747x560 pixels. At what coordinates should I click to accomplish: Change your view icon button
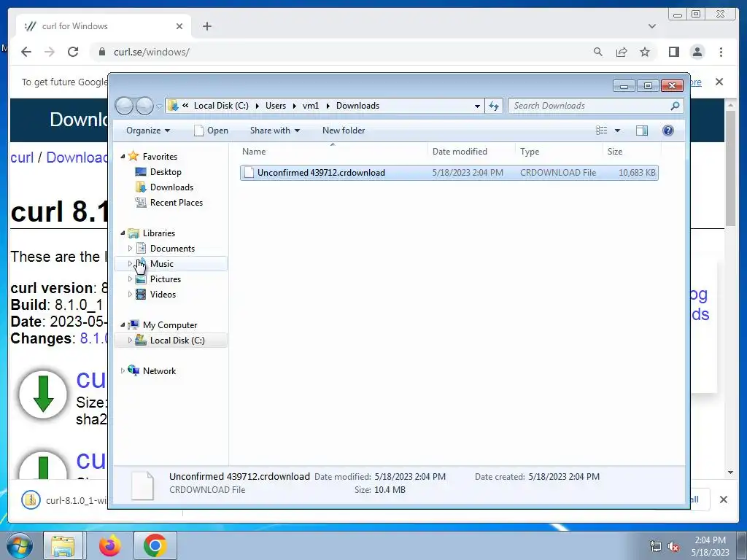[602, 131]
